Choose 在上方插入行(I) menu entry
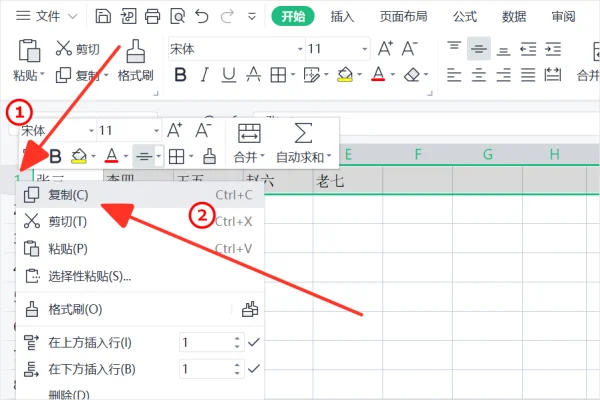Image resolution: width=600 pixels, height=400 pixels. coord(90,343)
